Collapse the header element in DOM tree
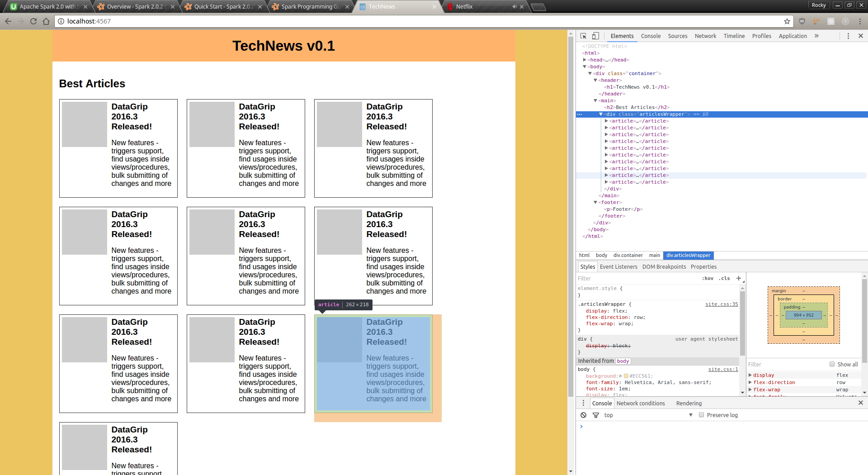This screenshot has height=475, width=868. click(x=595, y=80)
